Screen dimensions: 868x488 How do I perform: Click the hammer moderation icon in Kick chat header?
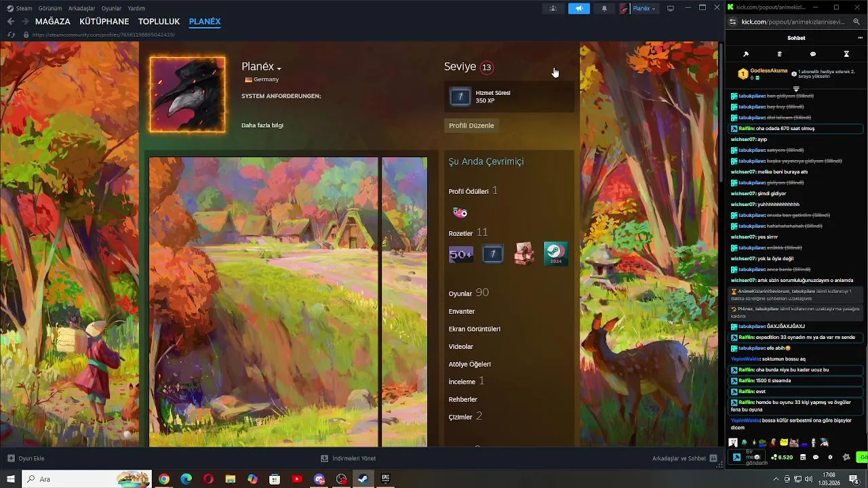tap(746, 54)
